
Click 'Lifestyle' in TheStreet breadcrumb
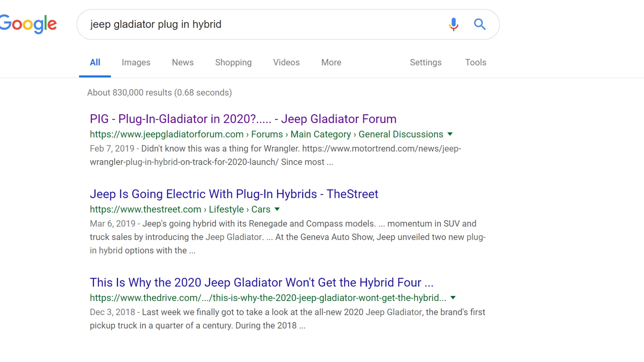(226, 209)
